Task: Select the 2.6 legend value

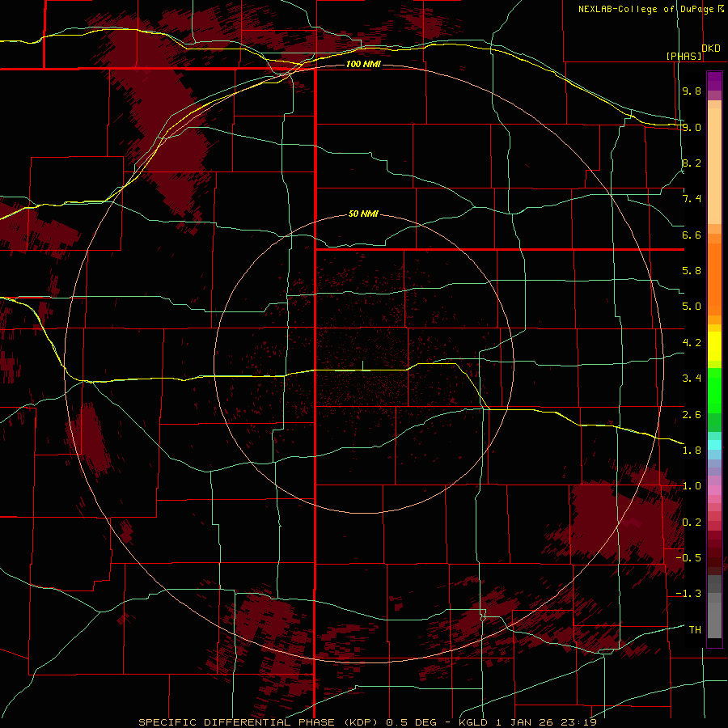Action: pyautogui.click(x=692, y=415)
